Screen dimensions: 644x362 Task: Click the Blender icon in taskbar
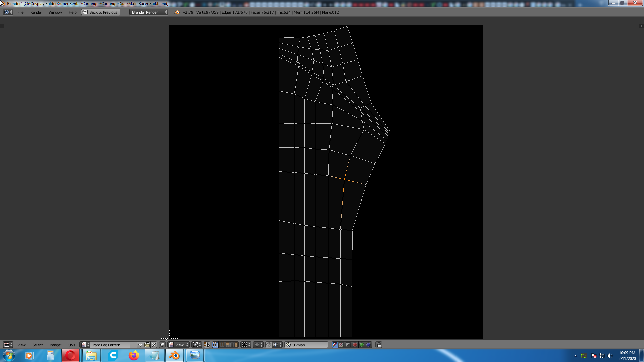(x=174, y=355)
